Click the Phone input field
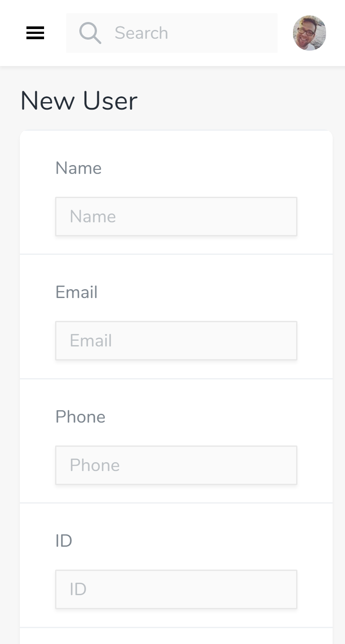This screenshot has width=345, height=644. pyautogui.click(x=176, y=465)
